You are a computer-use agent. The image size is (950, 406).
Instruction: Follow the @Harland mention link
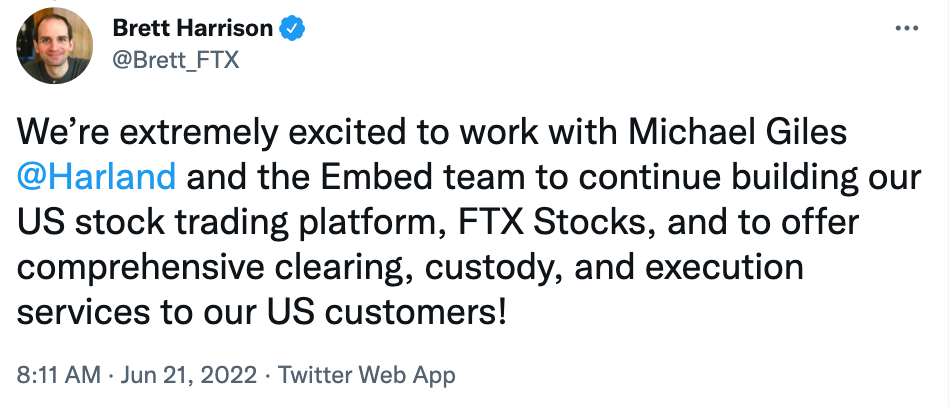(x=97, y=178)
